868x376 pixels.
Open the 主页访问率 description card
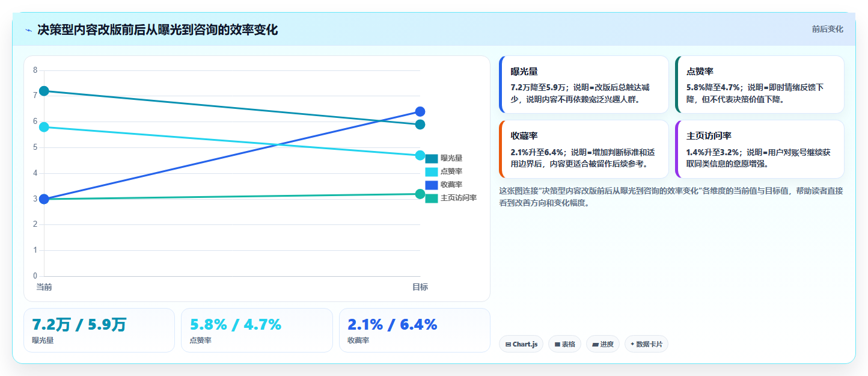(x=760, y=149)
